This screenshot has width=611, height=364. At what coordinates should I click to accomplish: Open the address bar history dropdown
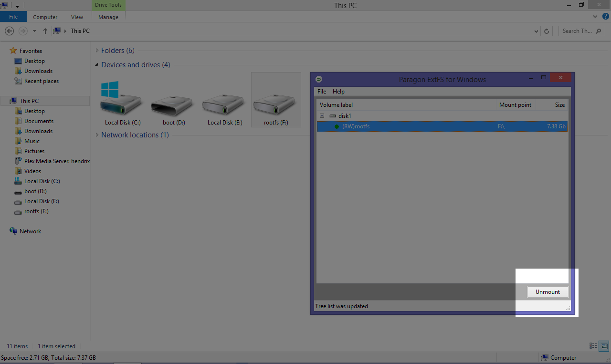536,31
